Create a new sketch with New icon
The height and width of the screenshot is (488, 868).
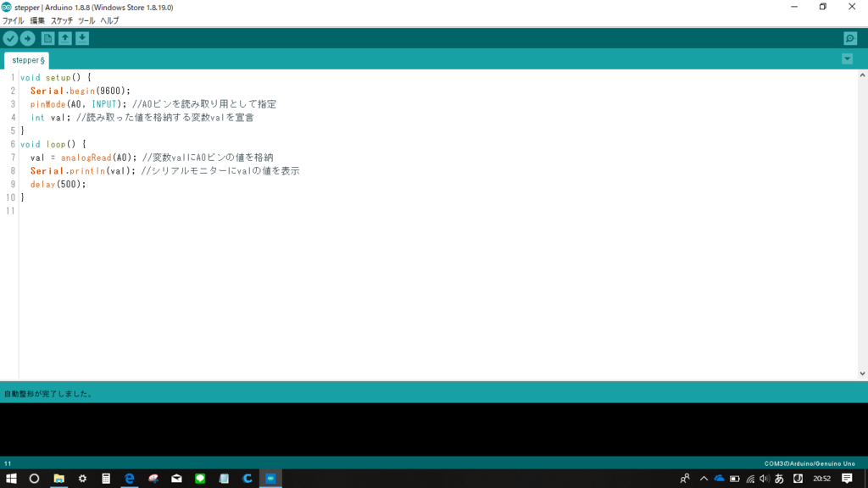(x=47, y=38)
